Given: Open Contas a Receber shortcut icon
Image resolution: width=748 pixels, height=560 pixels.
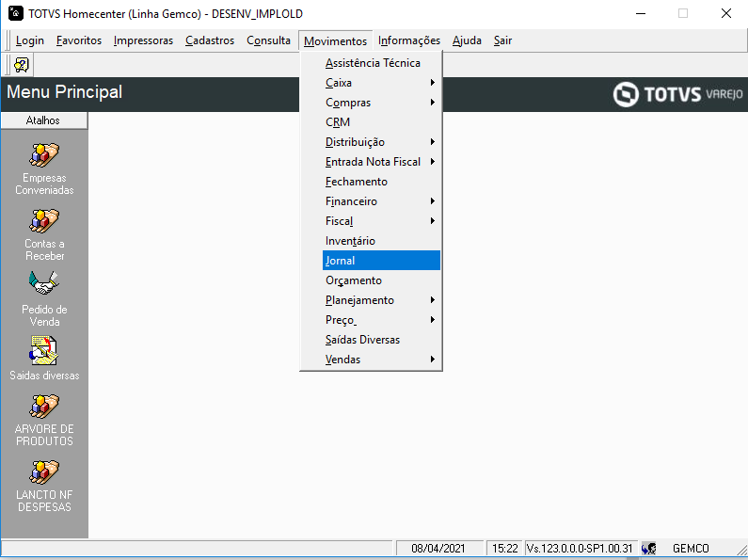Looking at the screenshot, I should point(44,220).
